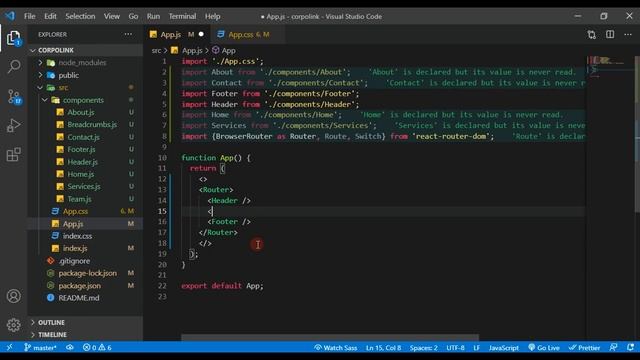Collapse the src folder
The height and width of the screenshot is (360, 640).
(85, 87)
